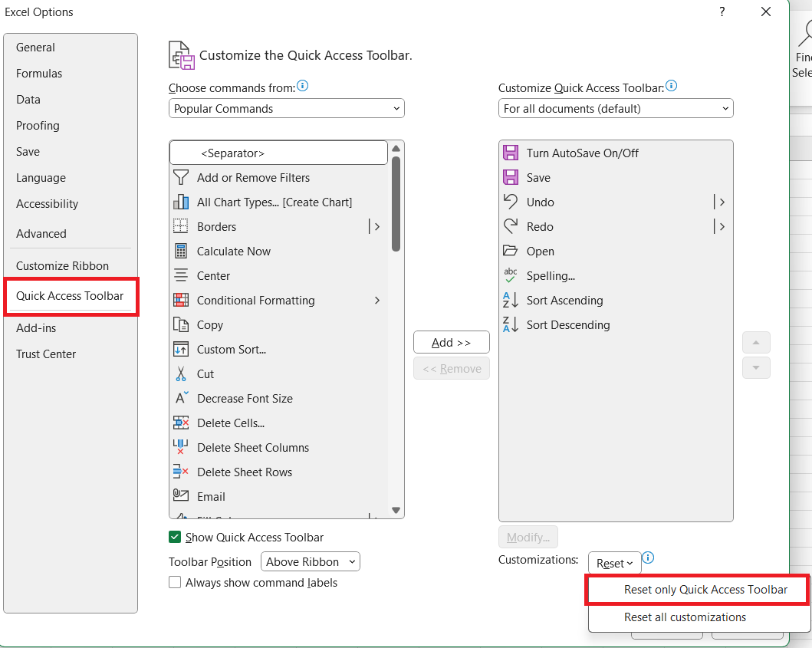
Task: Open the Add-ins options section
Action: (x=71, y=328)
